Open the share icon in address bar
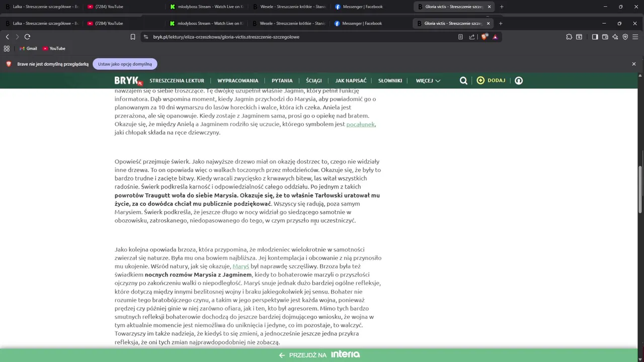 click(472, 37)
